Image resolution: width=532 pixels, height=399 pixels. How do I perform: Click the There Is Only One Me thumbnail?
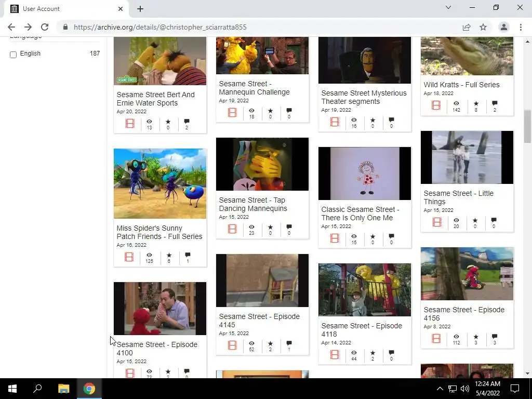365,174
